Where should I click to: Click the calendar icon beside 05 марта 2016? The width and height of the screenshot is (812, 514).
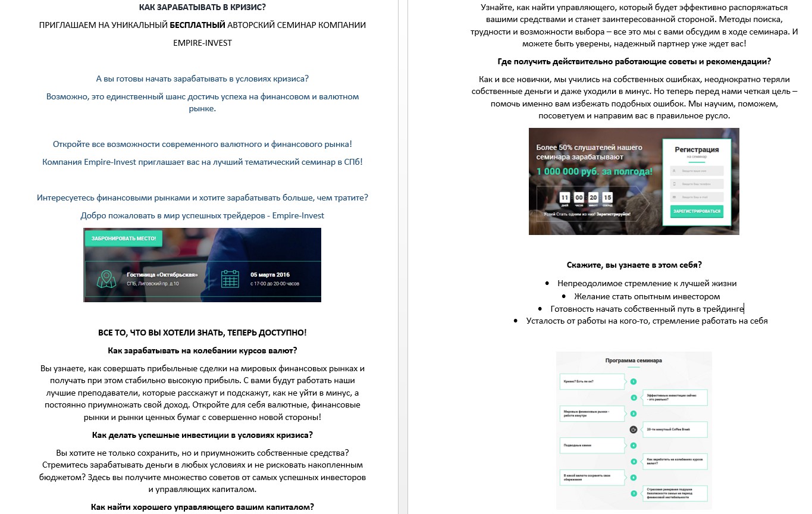pyautogui.click(x=230, y=278)
